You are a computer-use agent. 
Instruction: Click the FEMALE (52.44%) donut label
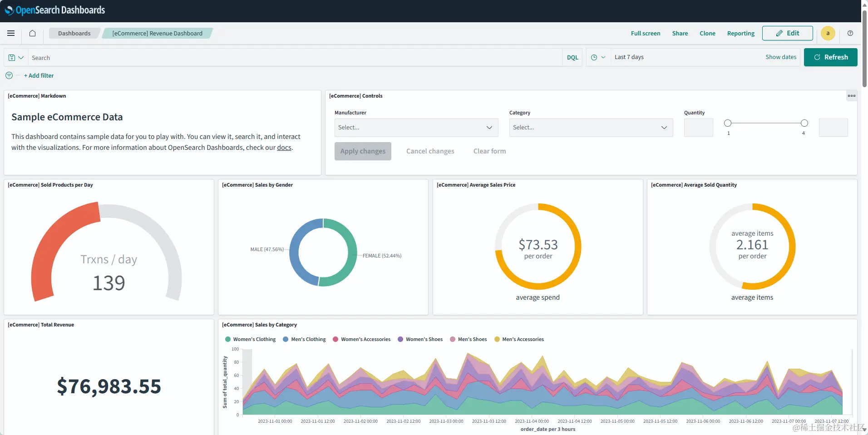pos(382,256)
